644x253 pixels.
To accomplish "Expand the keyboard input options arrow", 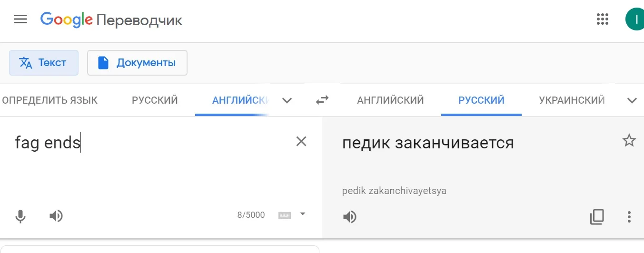I will pos(302,214).
